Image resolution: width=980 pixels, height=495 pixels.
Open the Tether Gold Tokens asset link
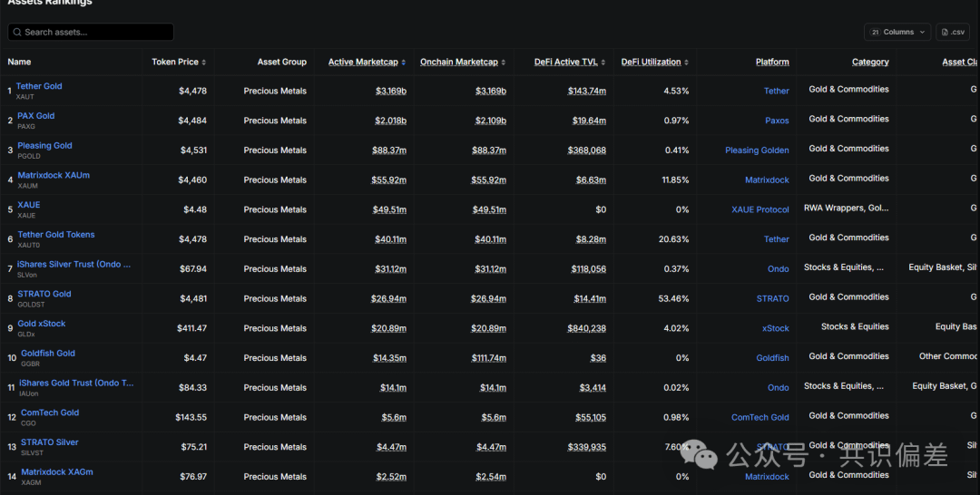[55, 235]
